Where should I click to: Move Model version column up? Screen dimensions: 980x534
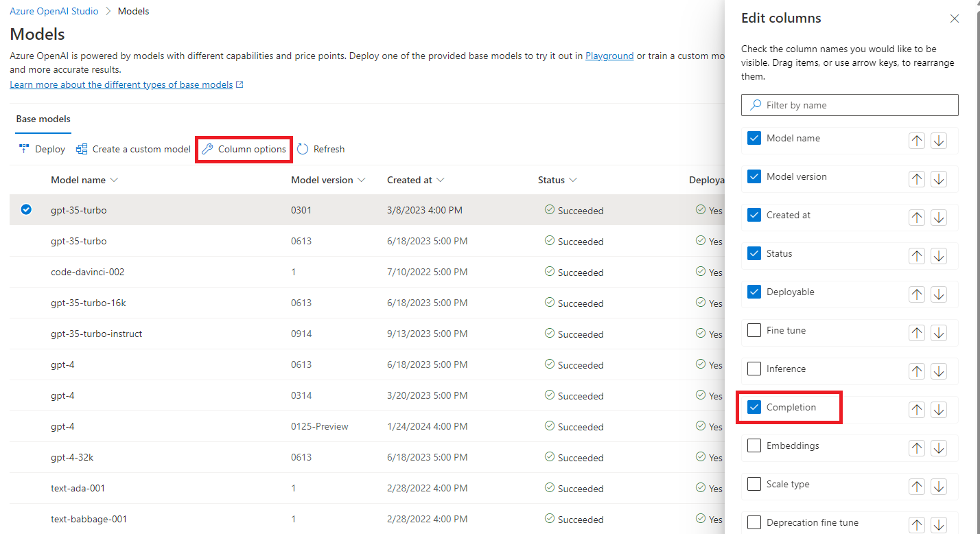point(917,179)
